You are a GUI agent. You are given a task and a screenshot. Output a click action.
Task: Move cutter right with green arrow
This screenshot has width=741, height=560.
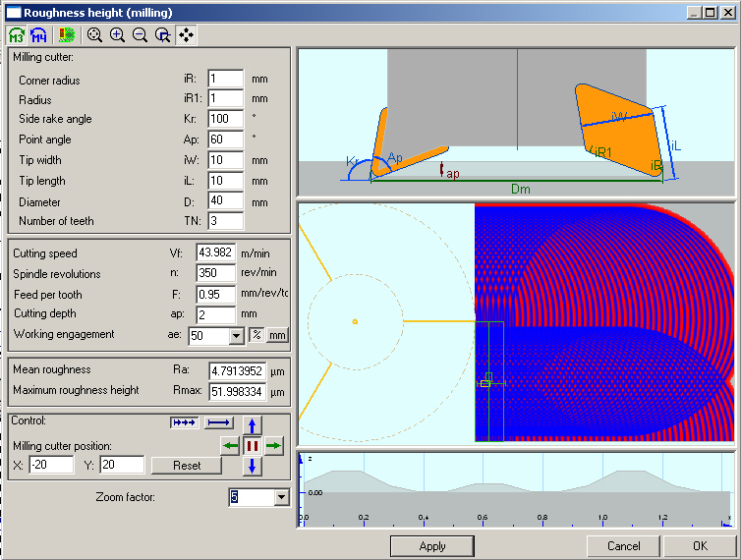(274, 446)
